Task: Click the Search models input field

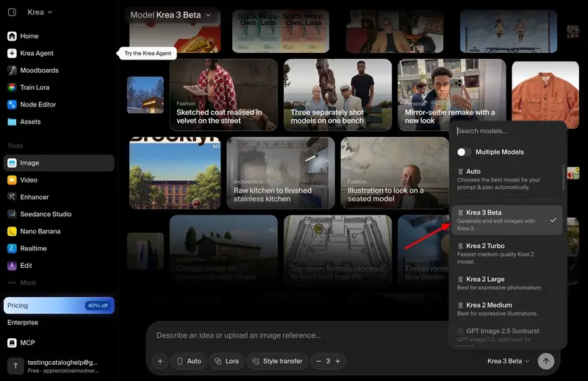Action: 508,131
